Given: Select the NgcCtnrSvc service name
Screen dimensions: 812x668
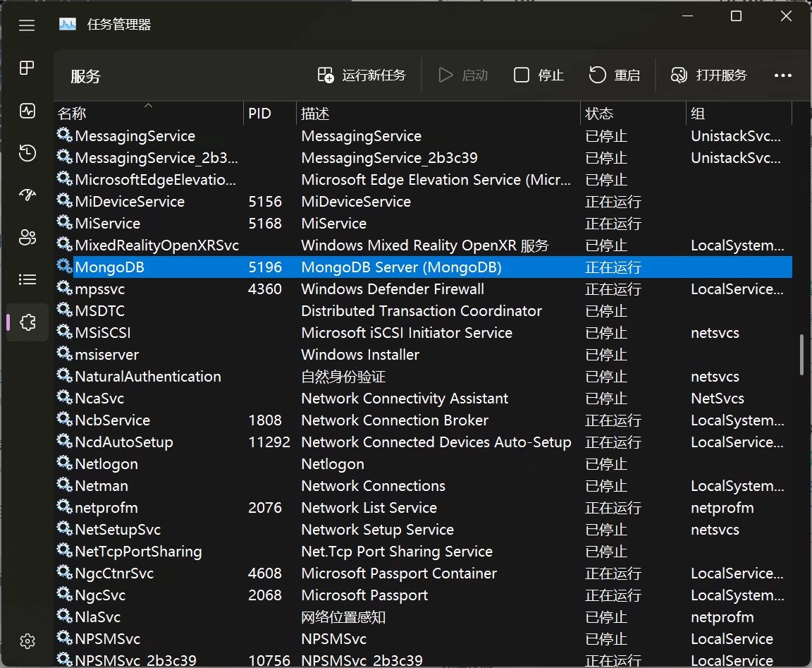Looking at the screenshot, I should [114, 573].
